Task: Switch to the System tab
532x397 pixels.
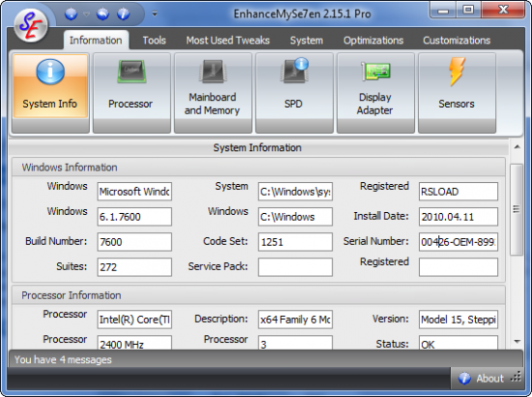Action: point(307,41)
